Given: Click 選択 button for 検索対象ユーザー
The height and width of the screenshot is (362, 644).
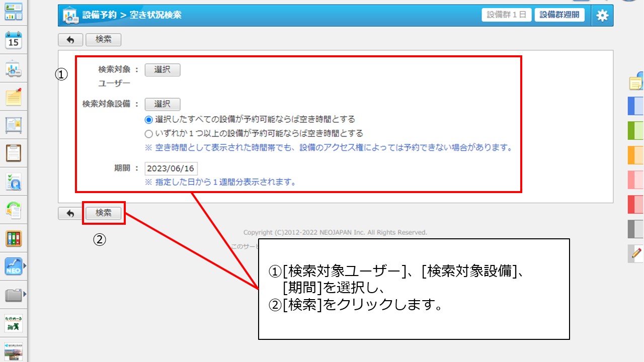Looking at the screenshot, I should 162,70.
